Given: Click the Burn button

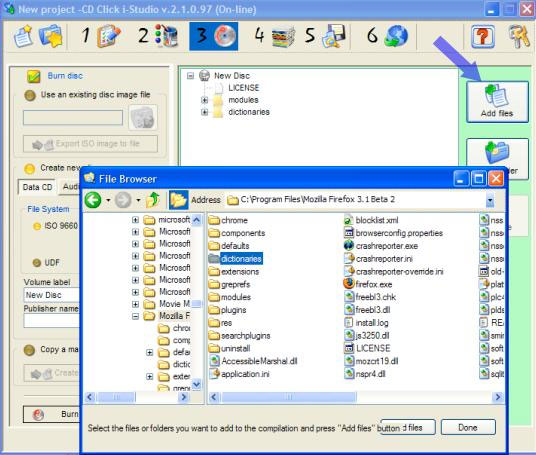Looking at the screenshot, I should pyautogui.click(x=52, y=414).
